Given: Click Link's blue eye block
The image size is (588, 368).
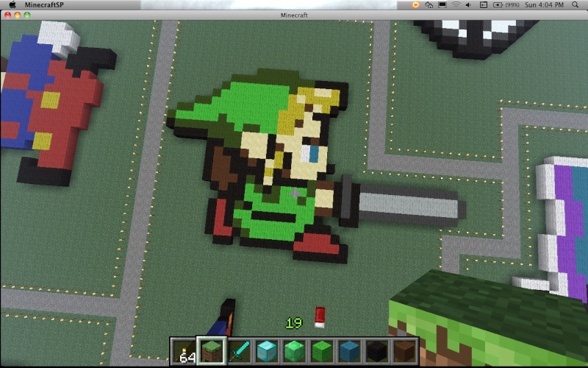Looking at the screenshot, I should [314, 154].
